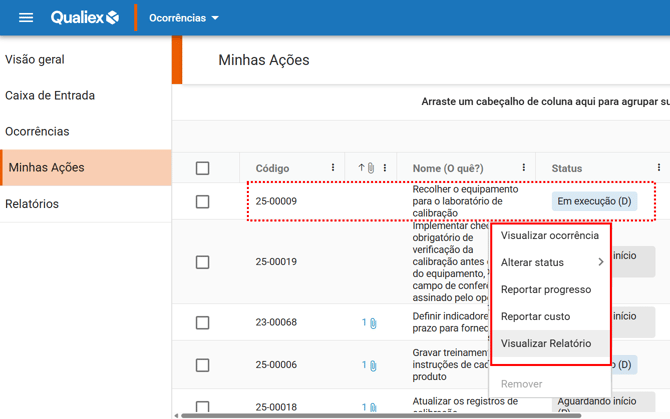Toggle the select-all header checkbox

coord(203,168)
